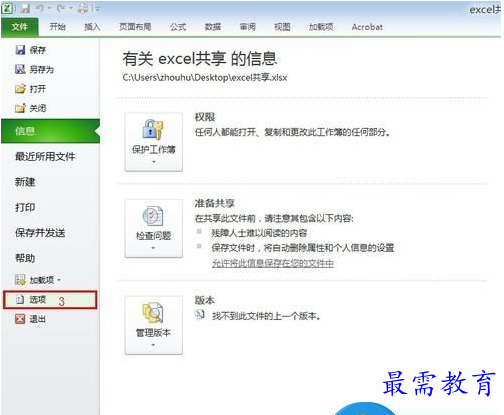Expand the 管理版本 button dropdown arrow
The width and height of the screenshot is (504, 415).
pos(153,345)
